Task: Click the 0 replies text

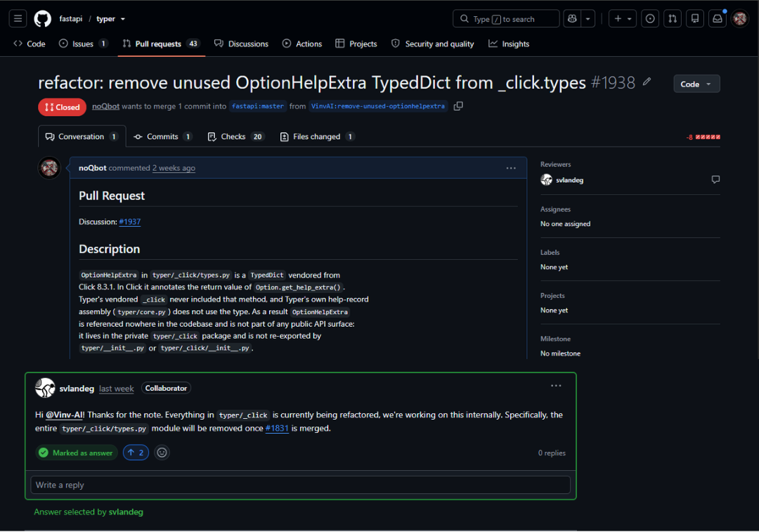Action: [x=552, y=453]
